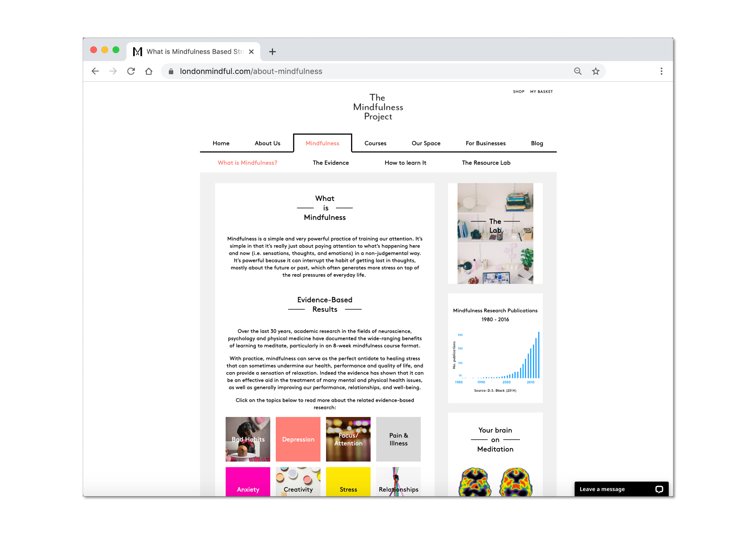The image size is (756, 534).
Task: Click the M favicon on the browser tab
Action: [138, 51]
